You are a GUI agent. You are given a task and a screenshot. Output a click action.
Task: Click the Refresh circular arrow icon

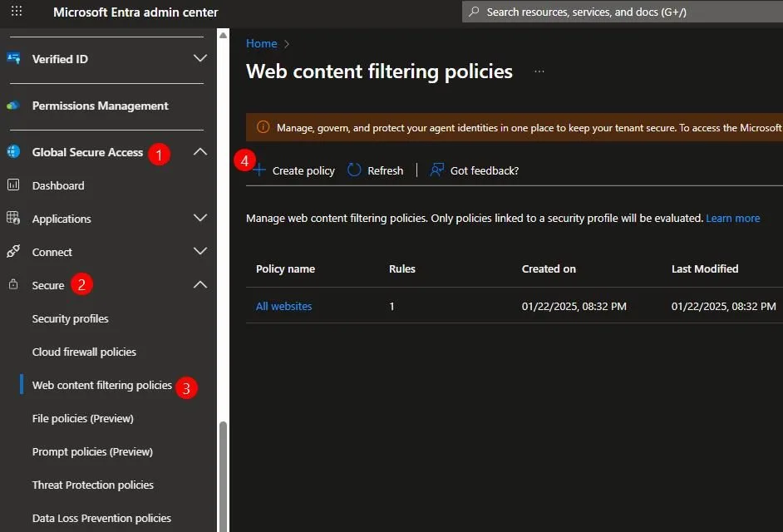coord(354,170)
